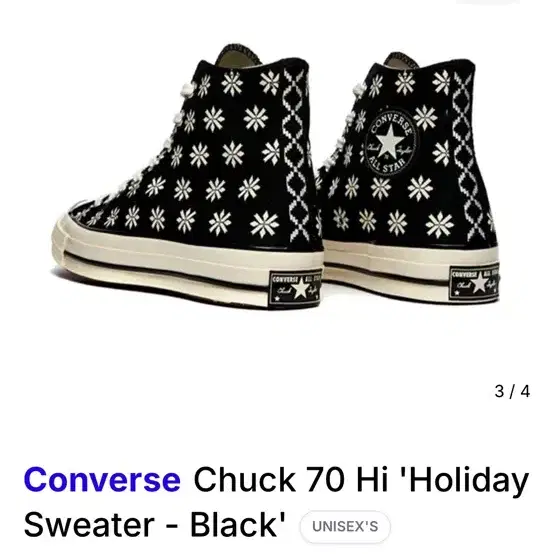Tap the cream midsole of the right shoe
Image resolution: width=554 pixels, height=554 pixels.
pos(410,267)
